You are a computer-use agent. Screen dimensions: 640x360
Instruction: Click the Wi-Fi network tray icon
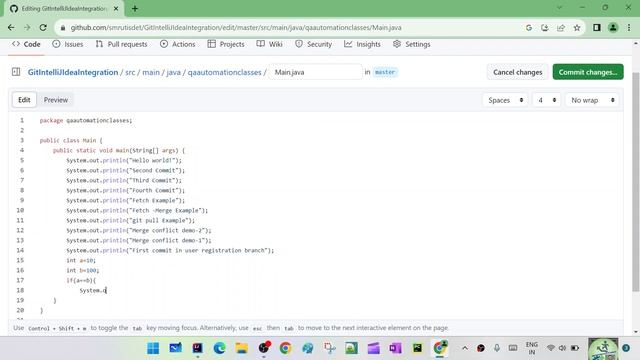coord(551,348)
